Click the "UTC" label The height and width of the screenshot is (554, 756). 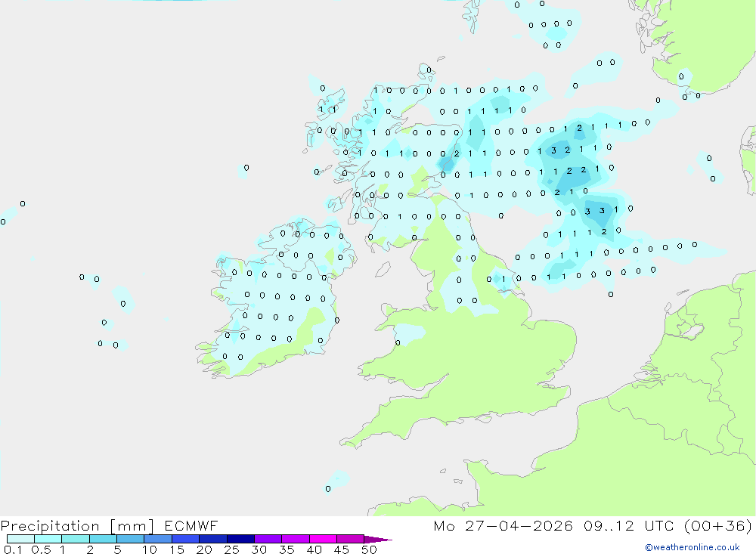[x=659, y=525]
